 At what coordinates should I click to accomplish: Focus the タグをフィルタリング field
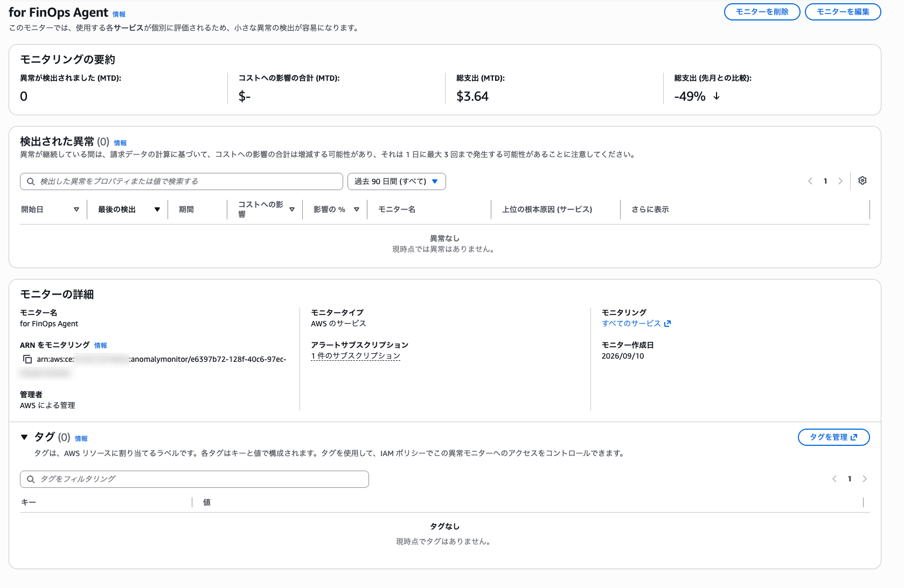(x=194, y=479)
